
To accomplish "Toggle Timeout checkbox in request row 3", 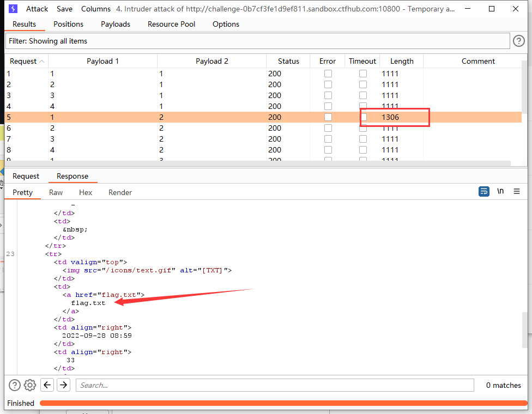I will click(x=363, y=95).
